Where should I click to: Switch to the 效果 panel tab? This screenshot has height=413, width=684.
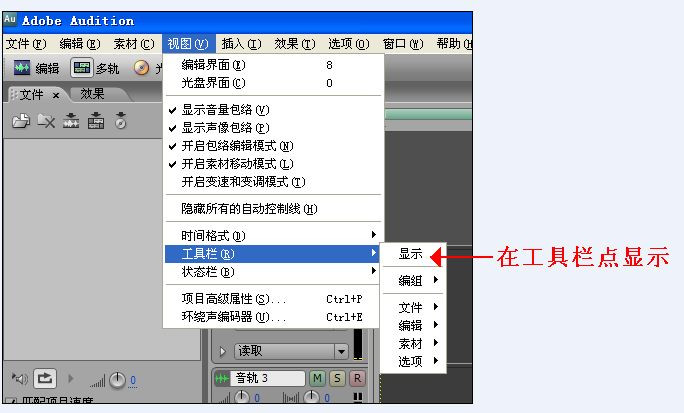point(92,94)
